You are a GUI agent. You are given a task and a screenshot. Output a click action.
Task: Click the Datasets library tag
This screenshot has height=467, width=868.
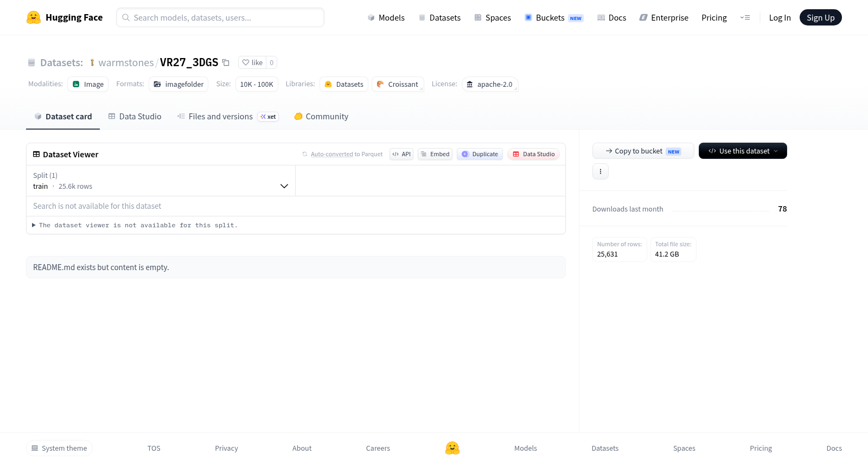[x=344, y=84]
